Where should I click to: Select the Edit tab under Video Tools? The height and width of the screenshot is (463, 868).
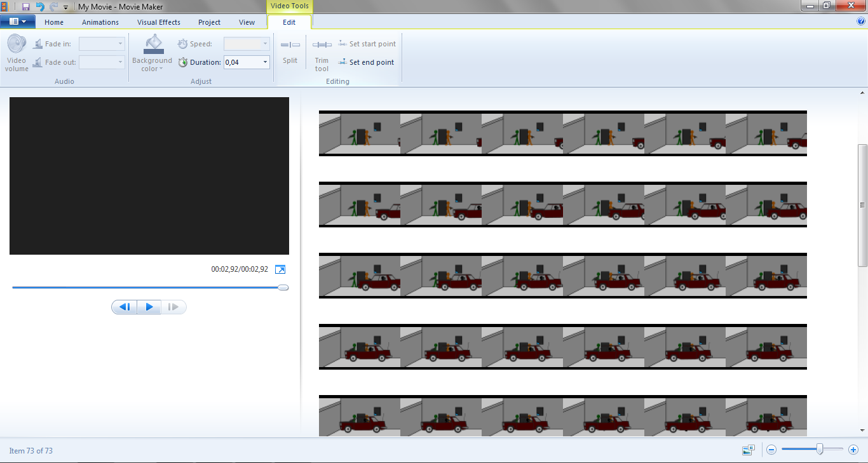tap(289, 22)
